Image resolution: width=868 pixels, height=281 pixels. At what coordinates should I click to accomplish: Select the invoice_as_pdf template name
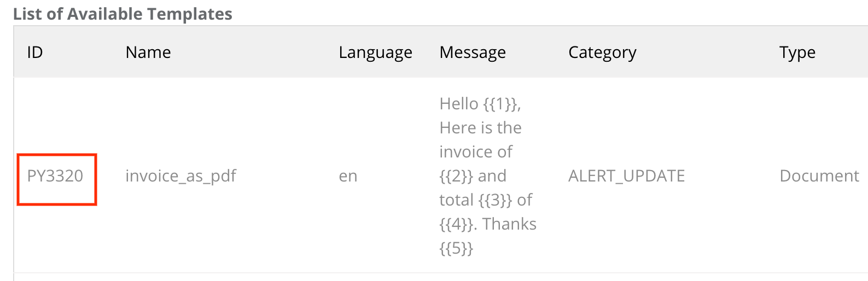pos(181,176)
